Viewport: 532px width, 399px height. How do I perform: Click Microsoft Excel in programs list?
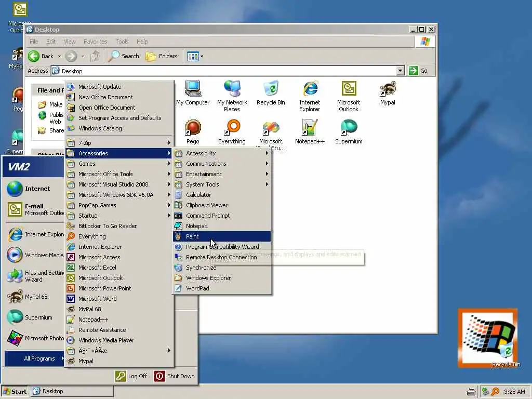coord(119,268)
